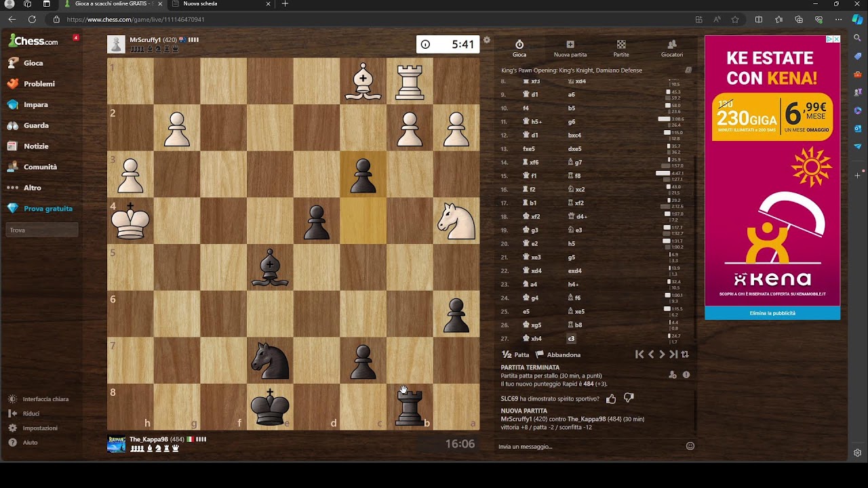Focus the Trova search field

click(42, 230)
